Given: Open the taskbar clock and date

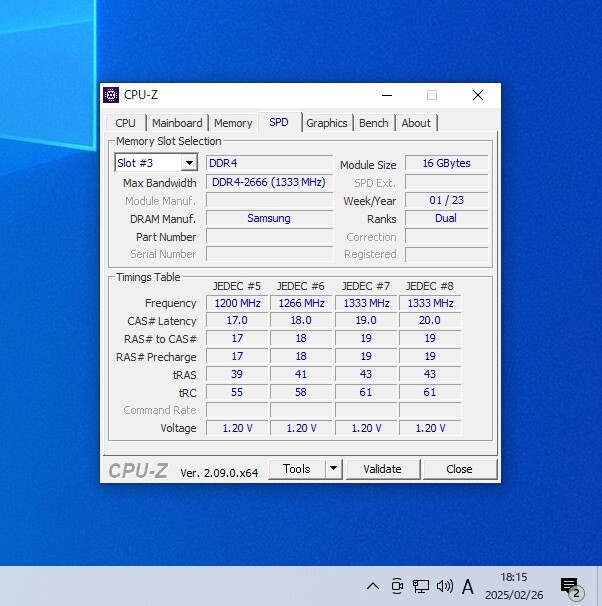Looking at the screenshot, I should 514,586.
